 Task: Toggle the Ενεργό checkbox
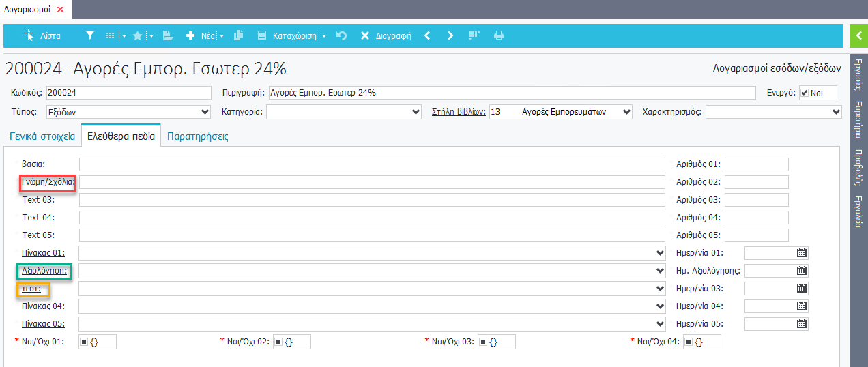pos(805,93)
